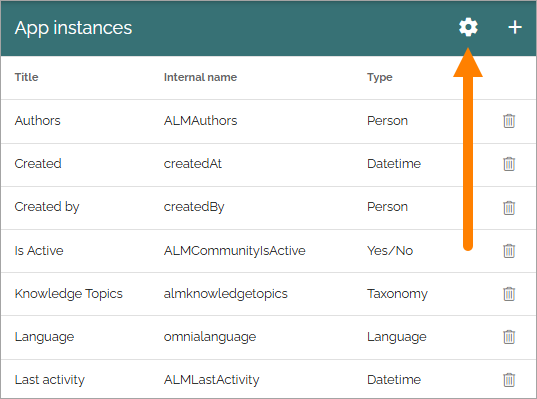
Task: Add a new property with plus icon
Action: [x=515, y=27]
